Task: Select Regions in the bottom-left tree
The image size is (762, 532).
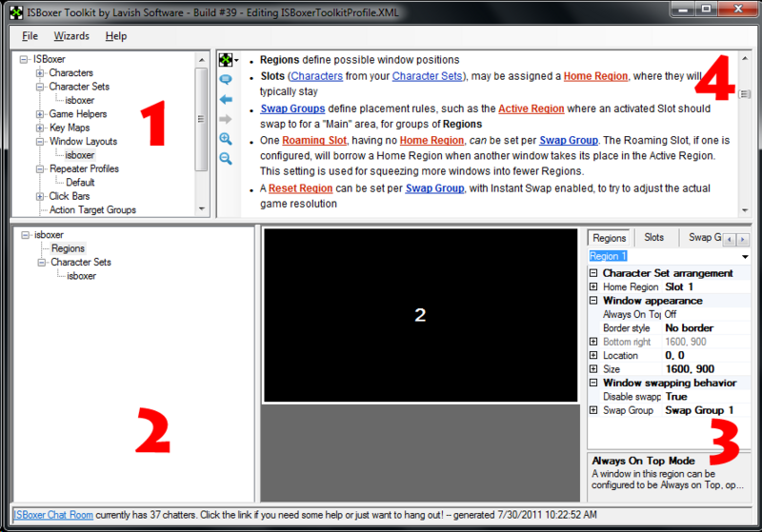Action: (x=68, y=248)
